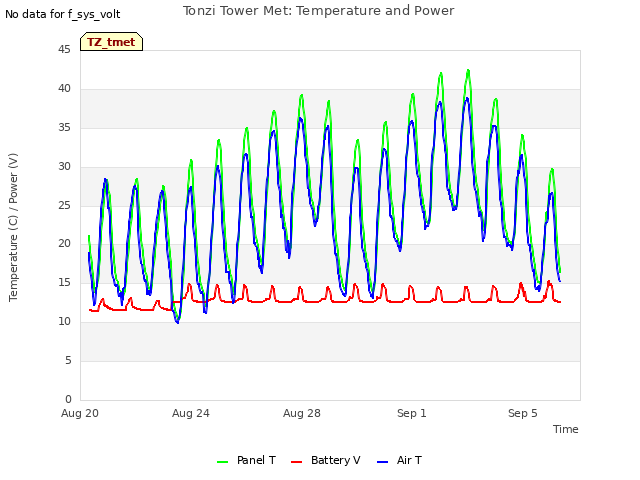
Task: Click the 40 y-axis tick label
Action: tap(64, 89)
